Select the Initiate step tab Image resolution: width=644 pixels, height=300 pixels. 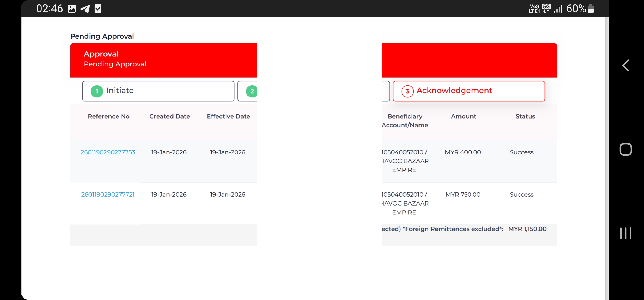tap(158, 91)
